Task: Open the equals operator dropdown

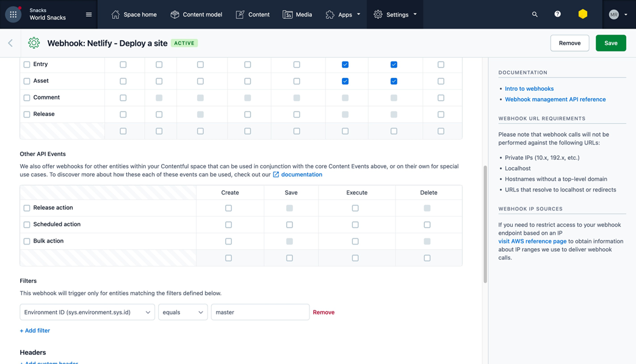Action: pyautogui.click(x=183, y=312)
